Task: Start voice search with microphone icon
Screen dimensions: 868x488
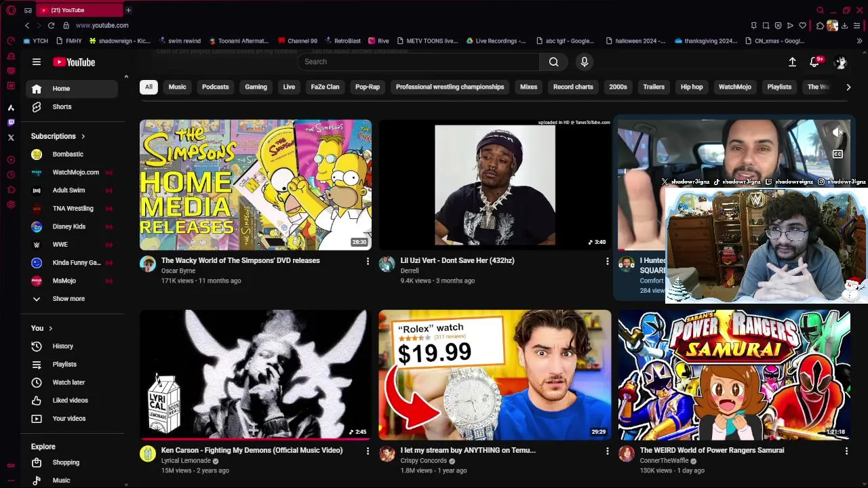Action: point(584,62)
